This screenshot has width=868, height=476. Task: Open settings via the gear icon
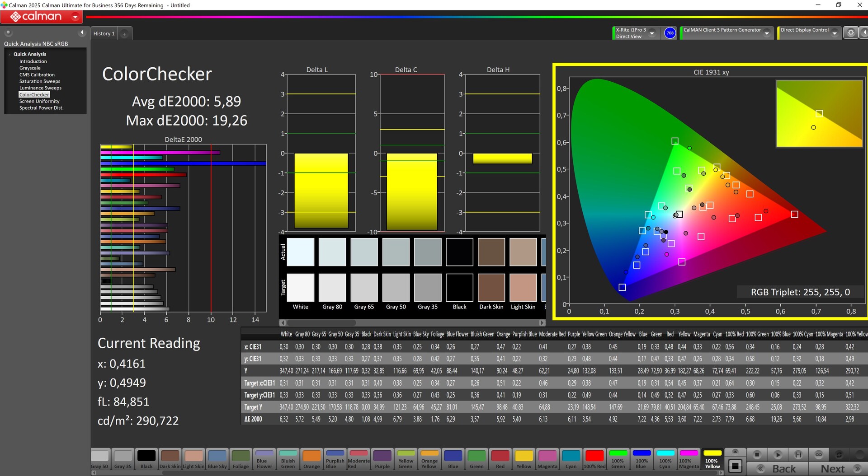click(x=850, y=33)
